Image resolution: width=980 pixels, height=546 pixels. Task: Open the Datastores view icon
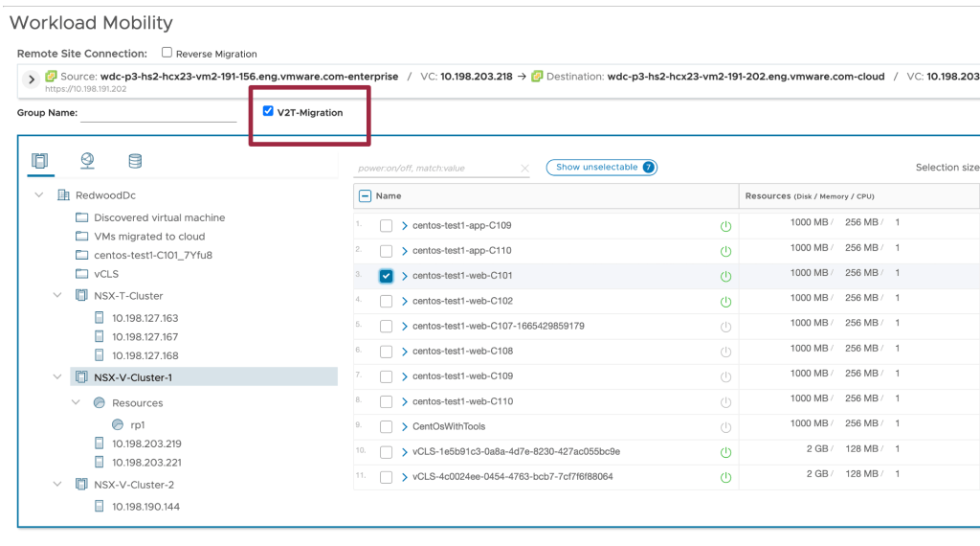(x=135, y=161)
